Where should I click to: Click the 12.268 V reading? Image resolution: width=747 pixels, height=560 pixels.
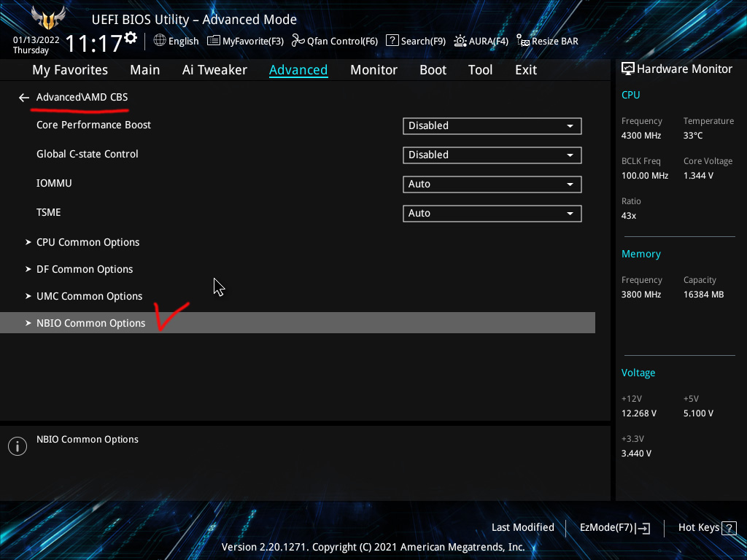coord(639,413)
